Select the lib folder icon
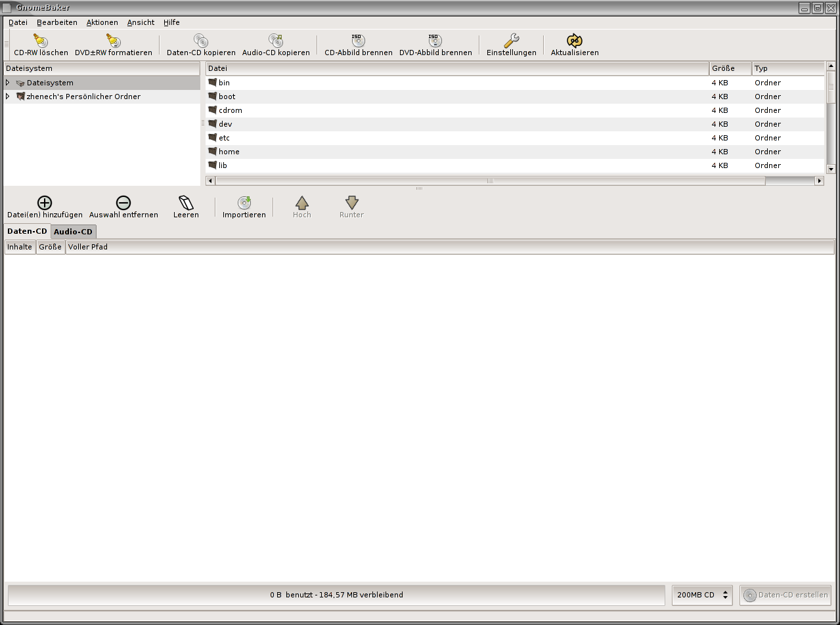Screen dimensions: 840x625 point(212,165)
